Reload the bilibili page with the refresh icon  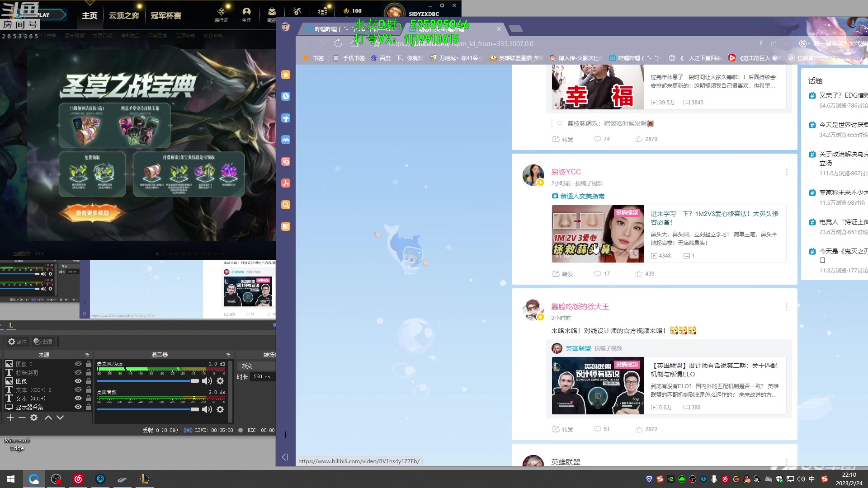point(338,43)
